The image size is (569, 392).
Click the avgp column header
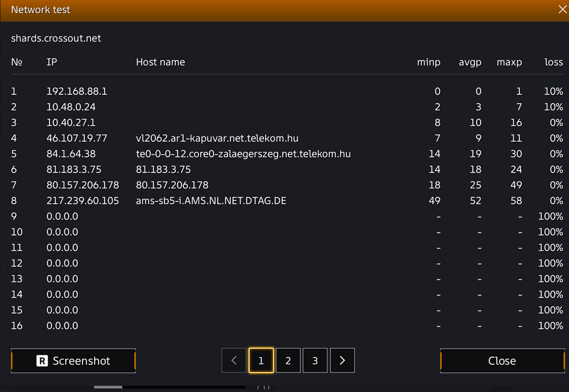click(470, 63)
